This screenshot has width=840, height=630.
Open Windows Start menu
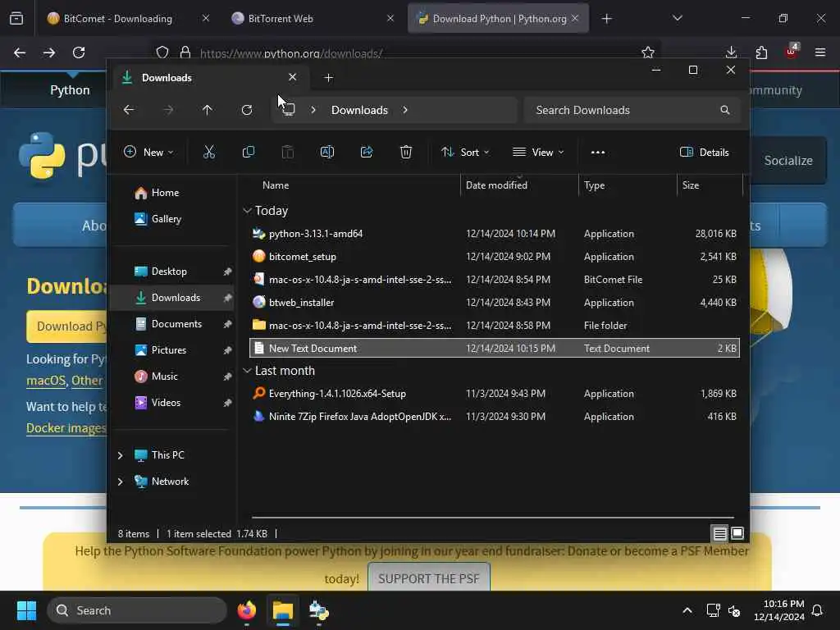click(x=26, y=610)
